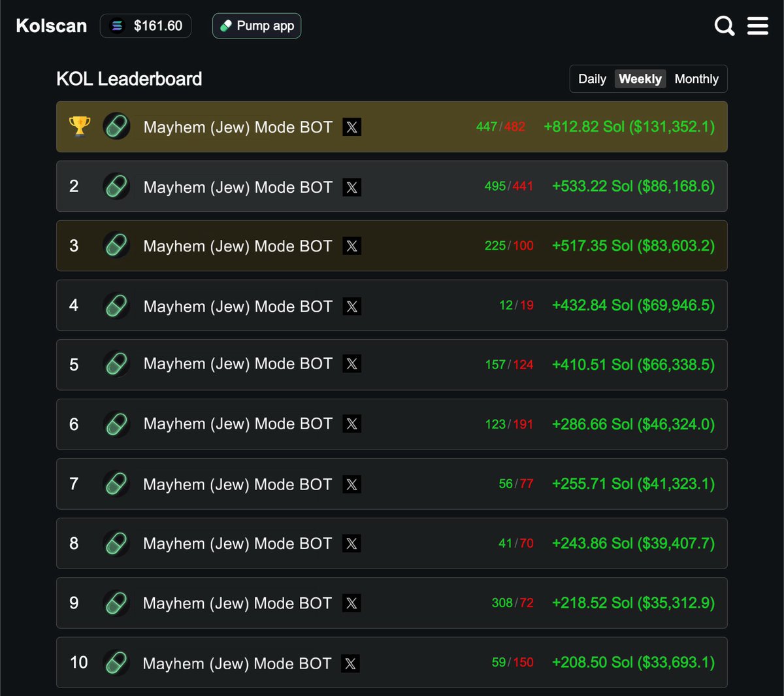The width and height of the screenshot is (784, 696).
Task: Click the 157/124 win-loss count
Action: 509,365
